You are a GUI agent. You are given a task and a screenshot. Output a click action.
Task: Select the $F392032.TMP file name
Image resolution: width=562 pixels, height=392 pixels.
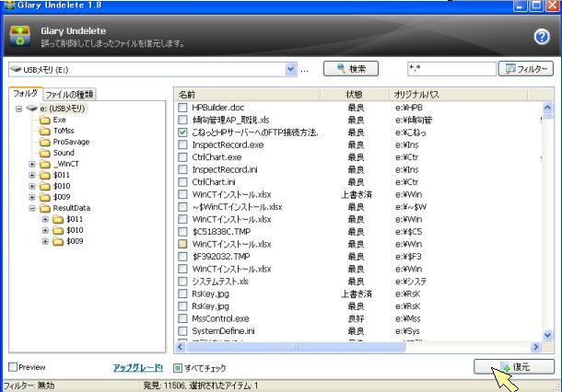(x=221, y=257)
